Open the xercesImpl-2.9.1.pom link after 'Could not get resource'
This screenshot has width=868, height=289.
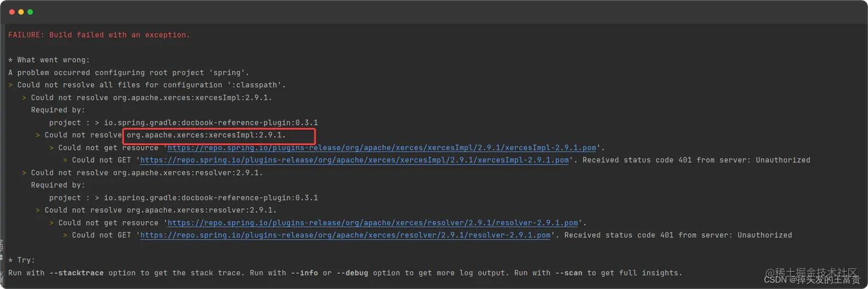[x=383, y=148]
